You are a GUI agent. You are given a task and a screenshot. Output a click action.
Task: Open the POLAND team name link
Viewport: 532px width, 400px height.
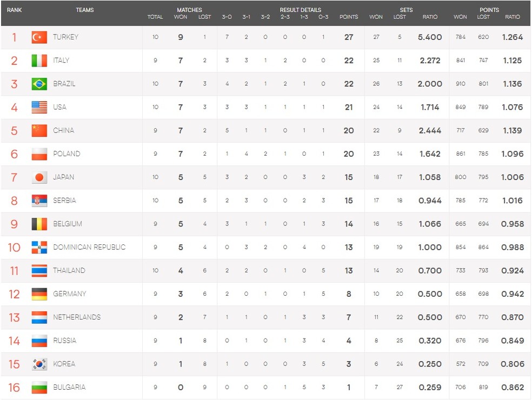(x=66, y=154)
